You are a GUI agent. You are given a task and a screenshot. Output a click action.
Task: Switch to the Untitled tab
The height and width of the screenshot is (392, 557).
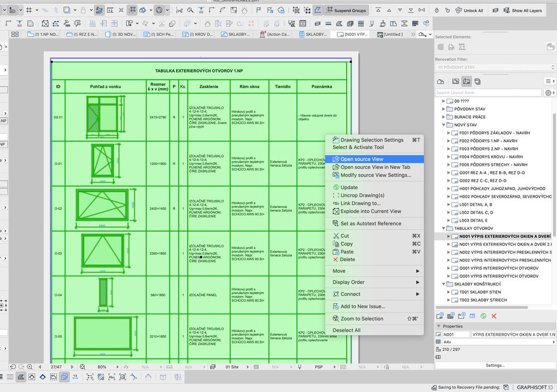point(396,34)
